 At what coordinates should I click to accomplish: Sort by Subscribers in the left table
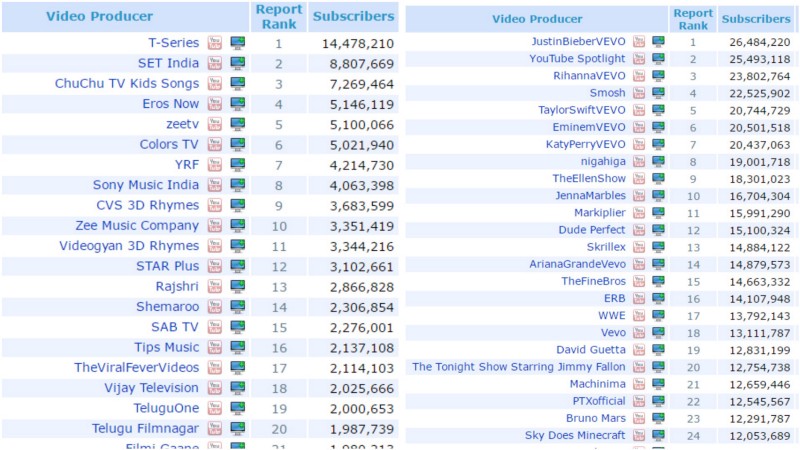353,16
